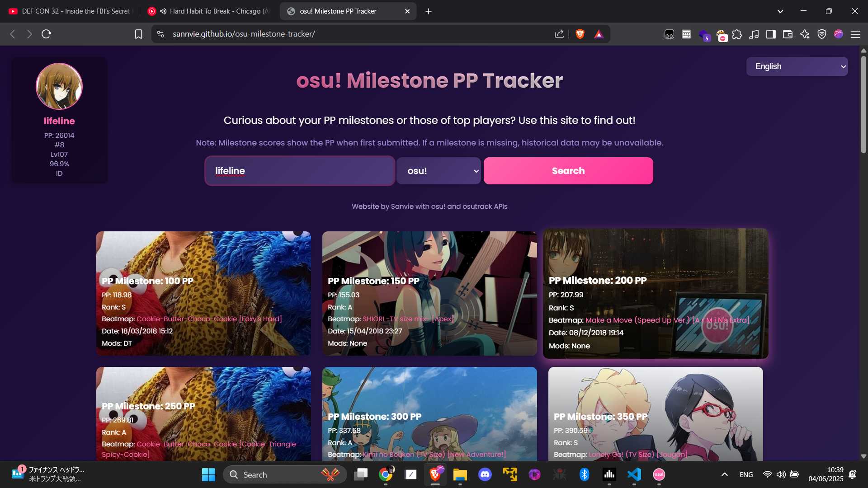Switch to Hard Habit To Break tab
Screen dimensions: 868x488
click(208, 11)
